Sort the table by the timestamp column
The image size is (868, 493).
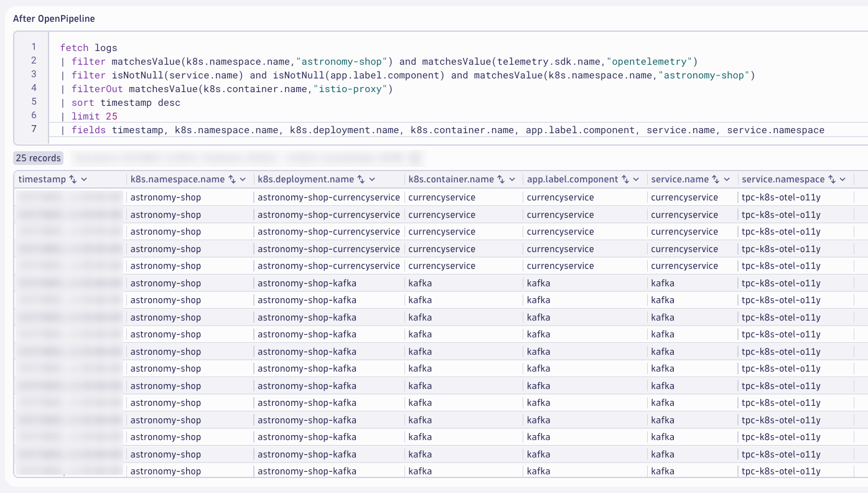point(73,179)
